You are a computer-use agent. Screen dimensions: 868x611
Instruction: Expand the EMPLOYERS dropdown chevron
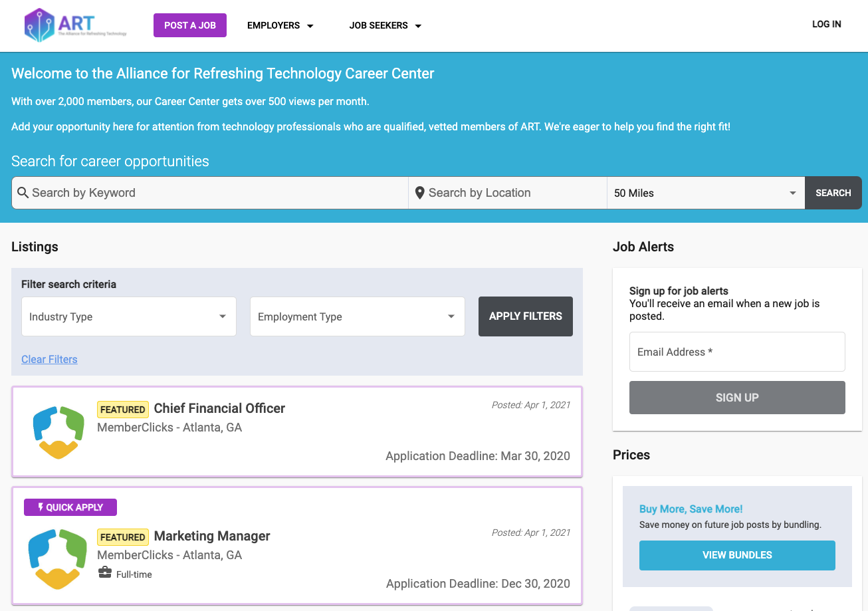pyautogui.click(x=310, y=25)
